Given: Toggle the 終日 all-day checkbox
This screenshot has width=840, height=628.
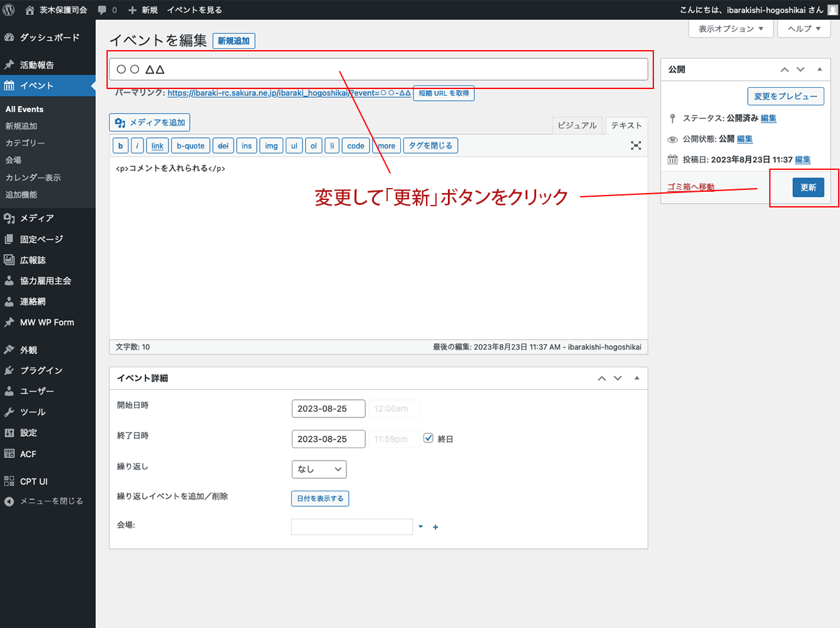Looking at the screenshot, I should click(x=428, y=438).
